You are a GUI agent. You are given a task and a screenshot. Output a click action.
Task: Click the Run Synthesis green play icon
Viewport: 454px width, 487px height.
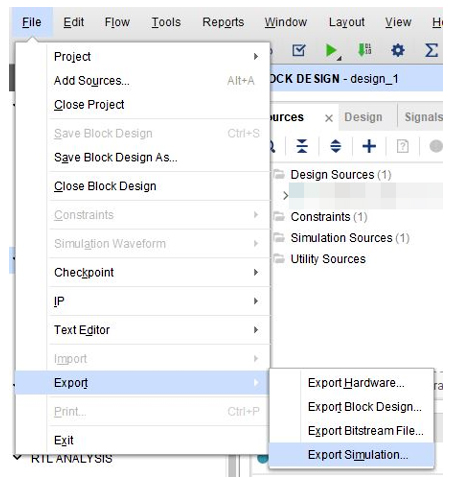pos(331,51)
